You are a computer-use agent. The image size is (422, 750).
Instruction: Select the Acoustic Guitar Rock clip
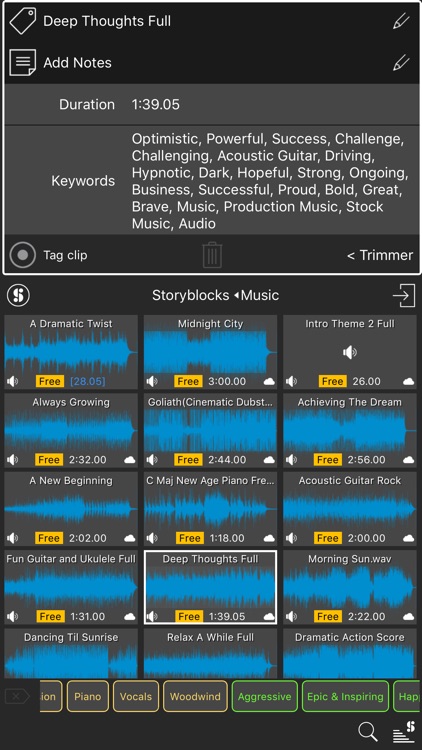tap(350, 509)
